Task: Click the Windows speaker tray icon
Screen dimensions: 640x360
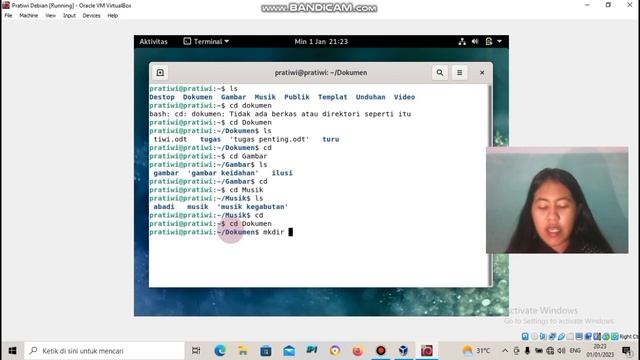Action: (x=562, y=351)
